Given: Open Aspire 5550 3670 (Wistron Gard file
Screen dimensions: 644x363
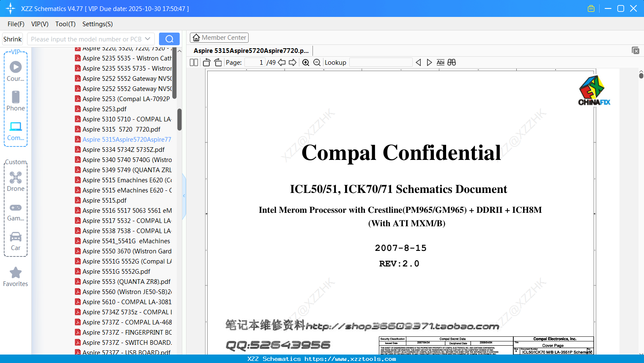Looking at the screenshot, I should tap(123, 251).
